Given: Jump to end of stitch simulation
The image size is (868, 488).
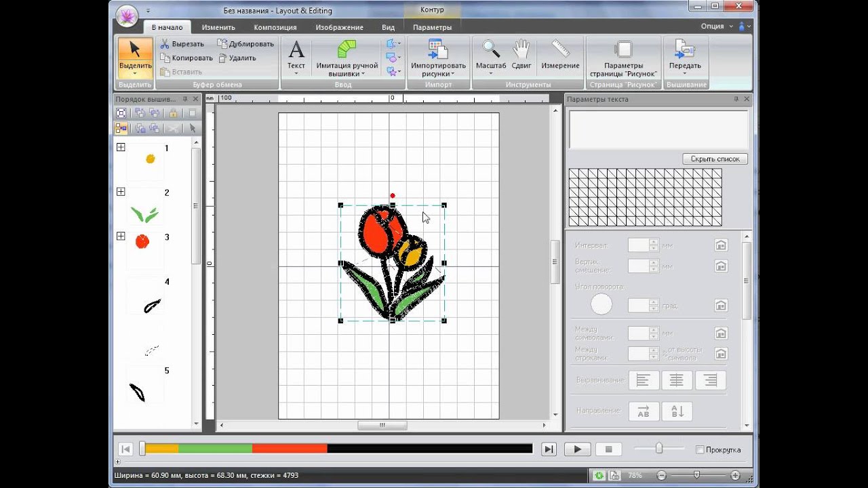Looking at the screenshot, I should click(x=549, y=449).
